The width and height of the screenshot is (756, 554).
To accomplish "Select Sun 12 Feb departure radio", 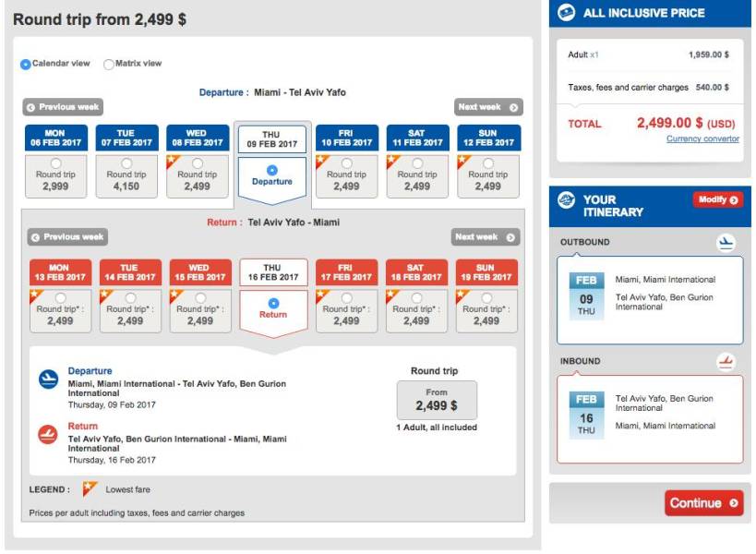I will [x=488, y=163].
